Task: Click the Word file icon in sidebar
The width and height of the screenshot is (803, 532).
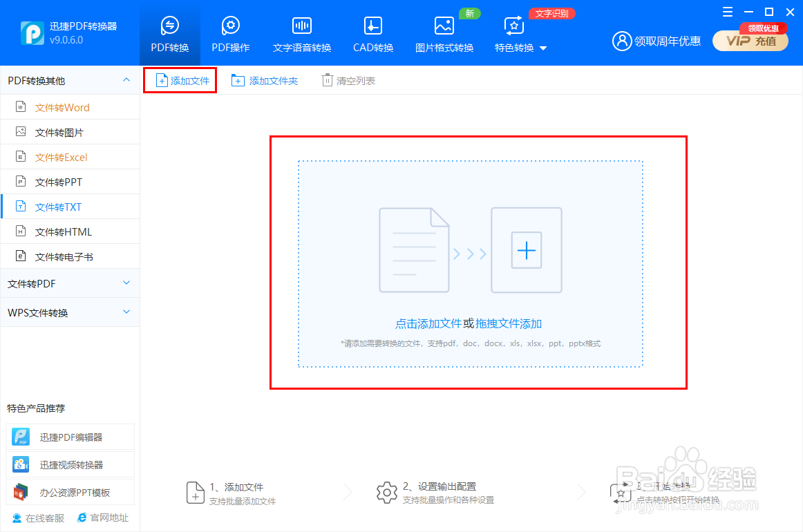Action: click(x=21, y=107)
